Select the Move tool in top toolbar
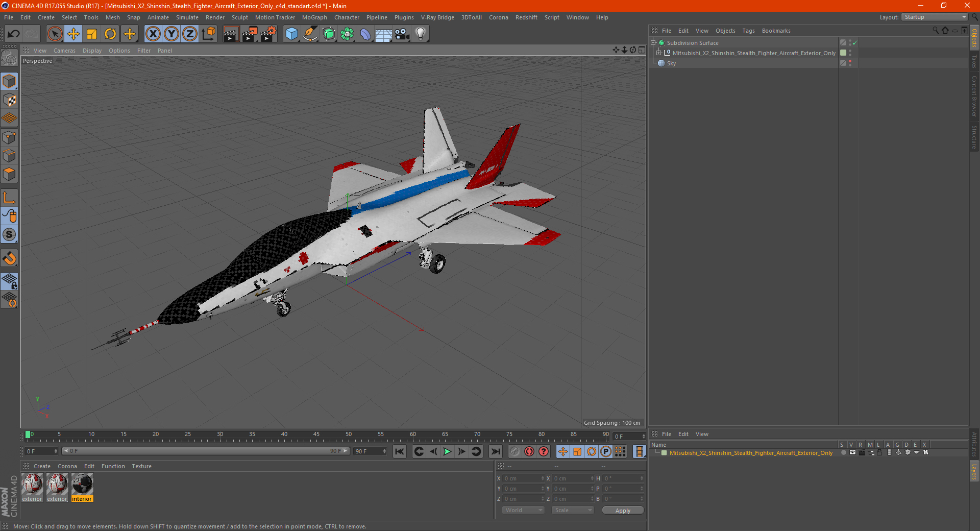This screenshot has height=531, width=980. (x=73, y=34)
